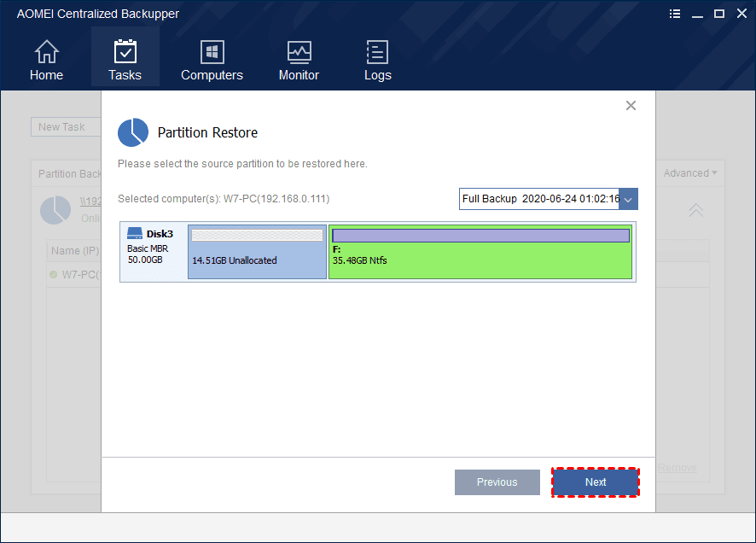
Task: Click the Tasks calendar-check icon
Action: pos(125,51)
